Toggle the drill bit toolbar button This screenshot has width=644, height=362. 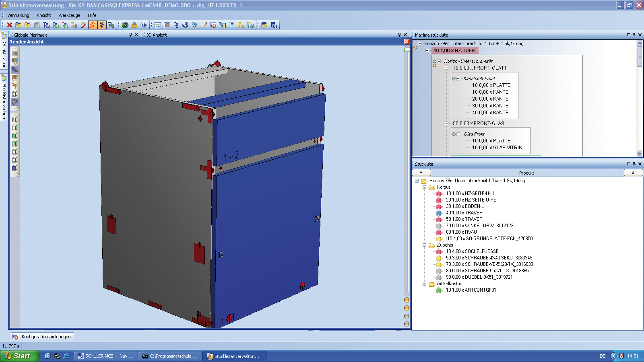(102, 25)
